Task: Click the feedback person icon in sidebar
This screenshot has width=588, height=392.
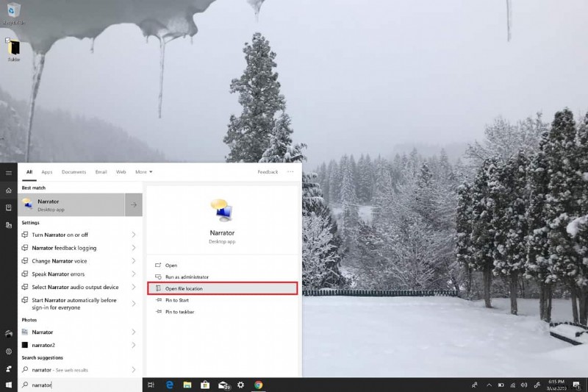Action: point(9,368)
